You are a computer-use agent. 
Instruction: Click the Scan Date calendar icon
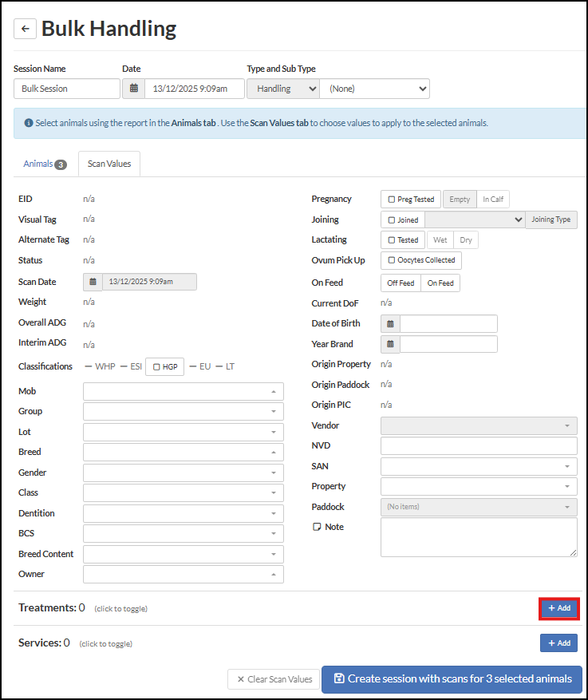(x=93, y=282)
